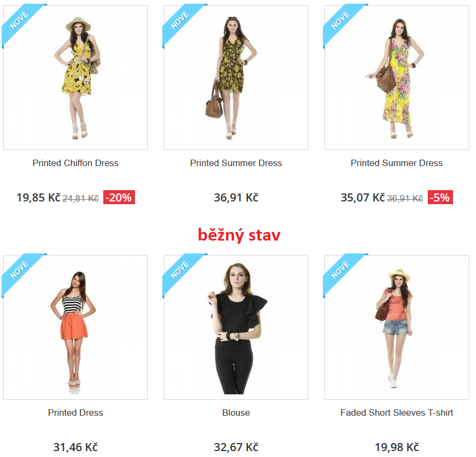Open the Blouse product image
The image size is (476, 457).
coord(236,327)
